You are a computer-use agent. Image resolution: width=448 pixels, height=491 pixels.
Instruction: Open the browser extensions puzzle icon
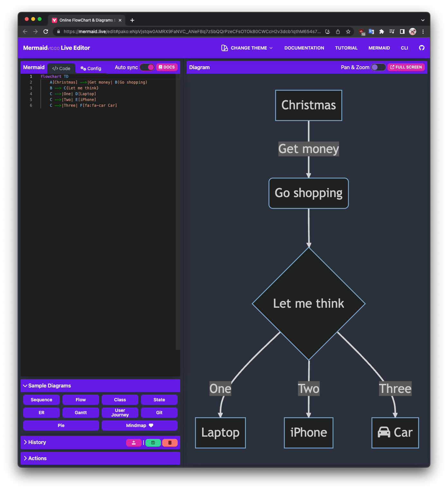382,32
